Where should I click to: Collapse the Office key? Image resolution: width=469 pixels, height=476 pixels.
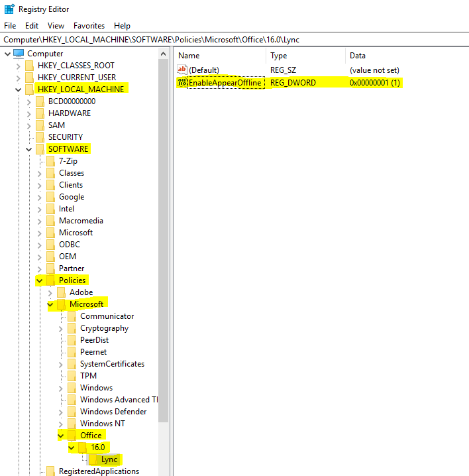click(x=61, y=436)
